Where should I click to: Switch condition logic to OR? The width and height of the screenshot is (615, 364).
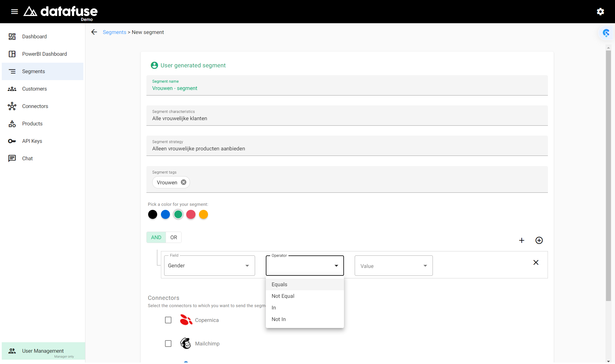click(x=174, y=237)
